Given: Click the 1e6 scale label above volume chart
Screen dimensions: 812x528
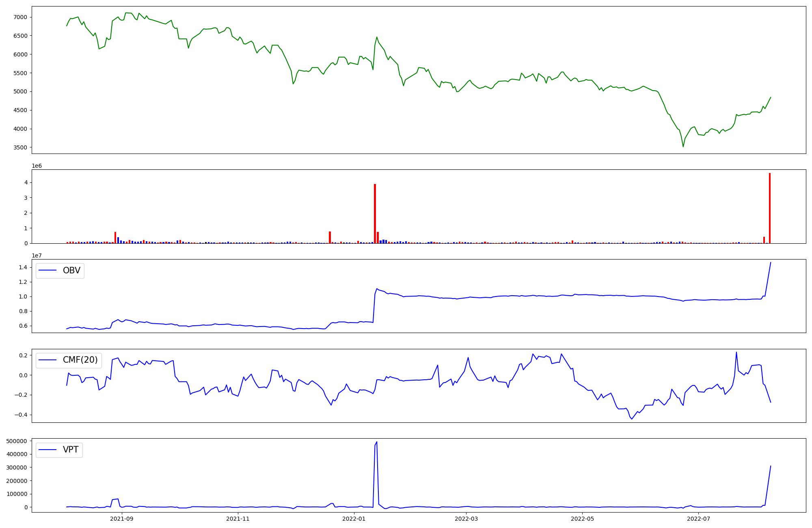Looking at the screenshot, I should [37, 166].
